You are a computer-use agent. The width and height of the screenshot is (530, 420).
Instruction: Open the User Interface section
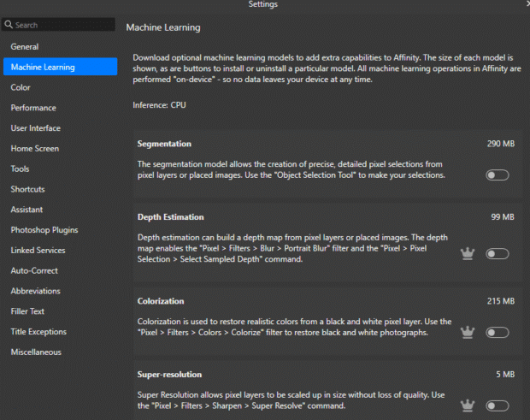point(36,128)
